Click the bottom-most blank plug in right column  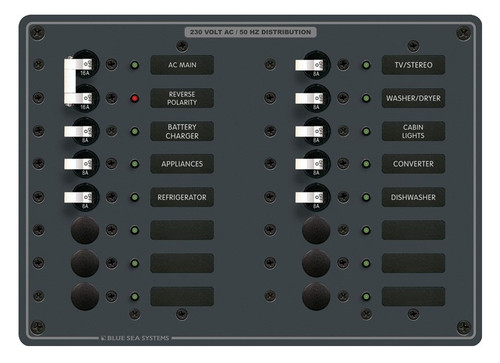[x=316, y=296]
